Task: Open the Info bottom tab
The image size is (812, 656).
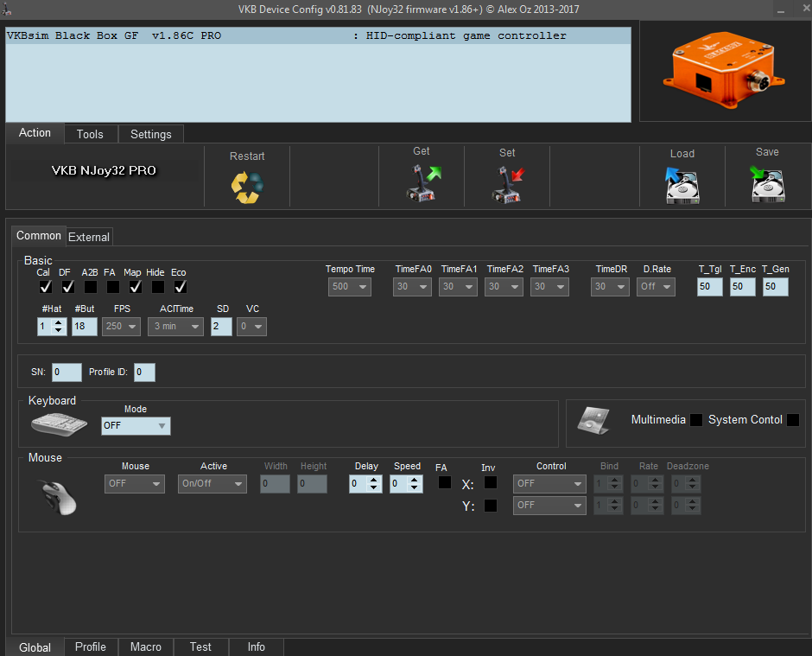Action: pyautogui.click(x=257, y=647)
